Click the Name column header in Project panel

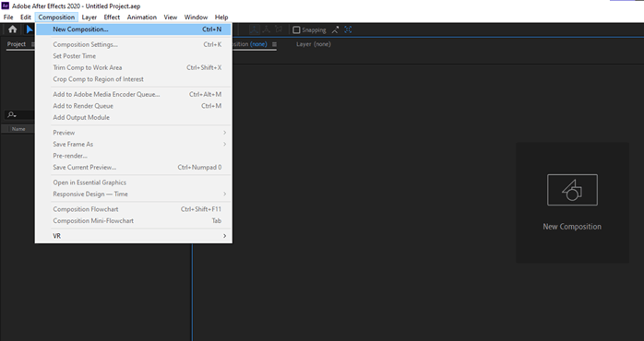pos(18,129)
